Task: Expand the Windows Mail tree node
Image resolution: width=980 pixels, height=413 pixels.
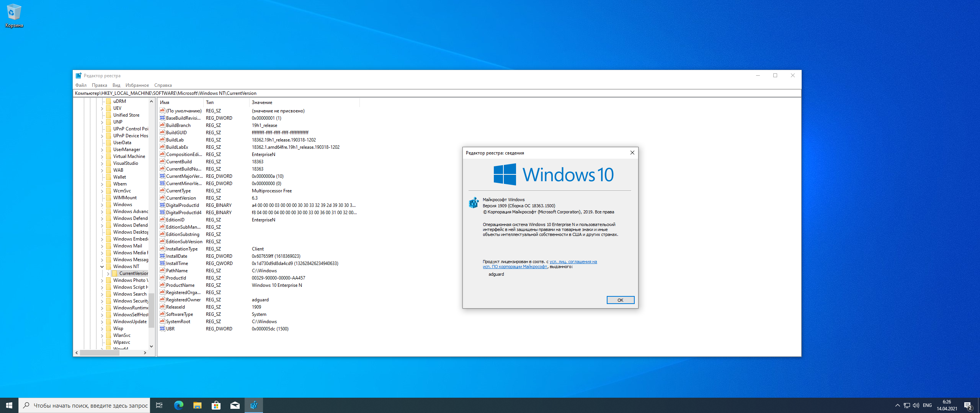Action: [102, 246]
